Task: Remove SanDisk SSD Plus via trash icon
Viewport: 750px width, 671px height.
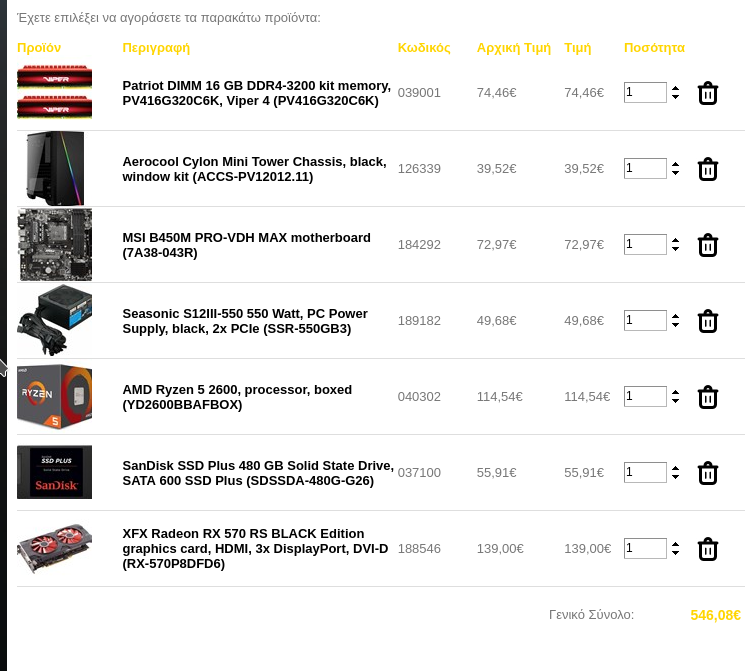Action: click(707, 473)
